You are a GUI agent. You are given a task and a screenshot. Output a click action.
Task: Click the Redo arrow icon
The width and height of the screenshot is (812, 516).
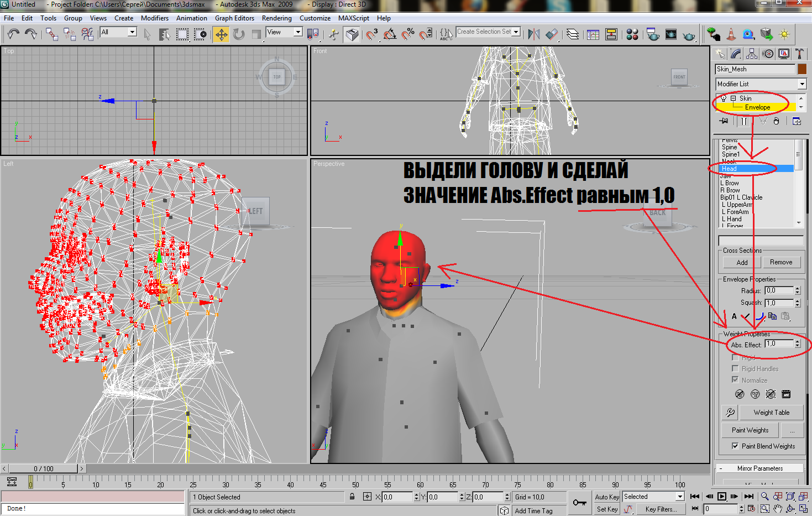pyautogui.click(x=31, y=34)
